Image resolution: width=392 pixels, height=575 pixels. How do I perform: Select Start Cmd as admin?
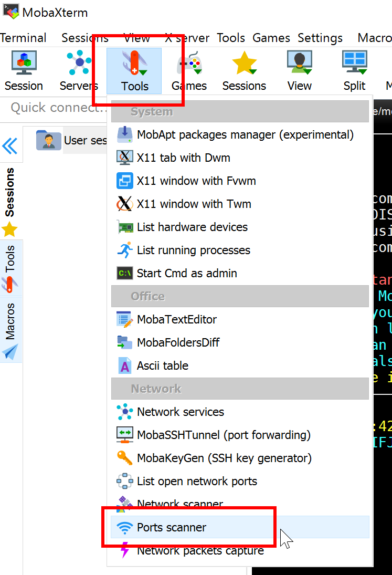pos(240,273)
